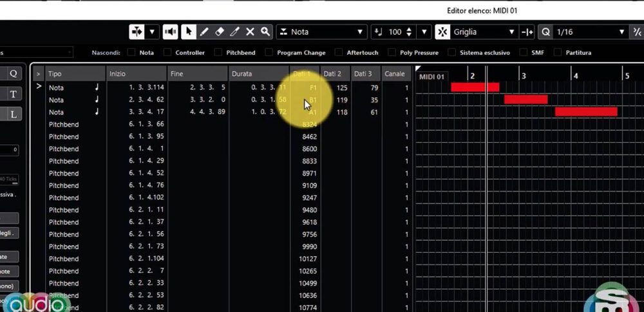Click the red note bar starting before bar 3
Viewport: 644px width, 312px height.
click(x=526, y=99)
